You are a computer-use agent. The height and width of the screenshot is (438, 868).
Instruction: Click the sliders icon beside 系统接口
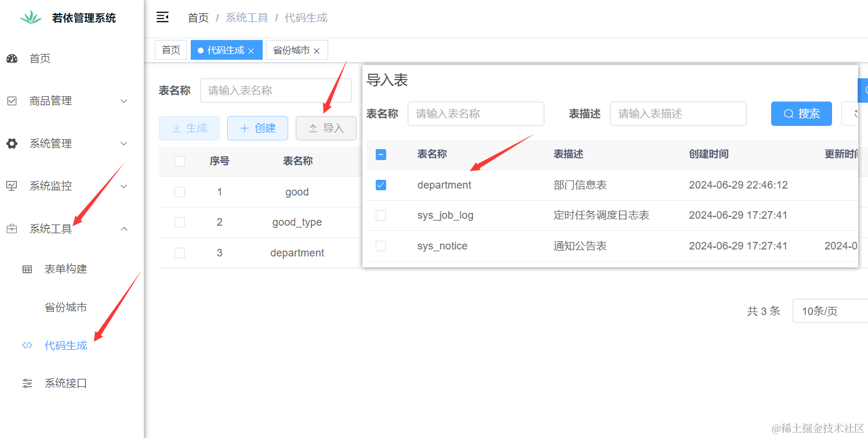(x=27, y=383)
